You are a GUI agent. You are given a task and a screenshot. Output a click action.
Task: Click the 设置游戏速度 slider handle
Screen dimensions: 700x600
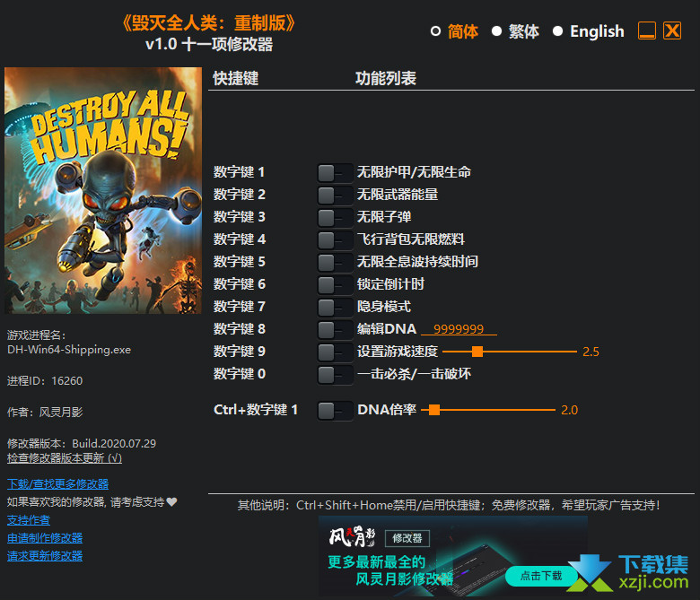click(x=477, y=352)
